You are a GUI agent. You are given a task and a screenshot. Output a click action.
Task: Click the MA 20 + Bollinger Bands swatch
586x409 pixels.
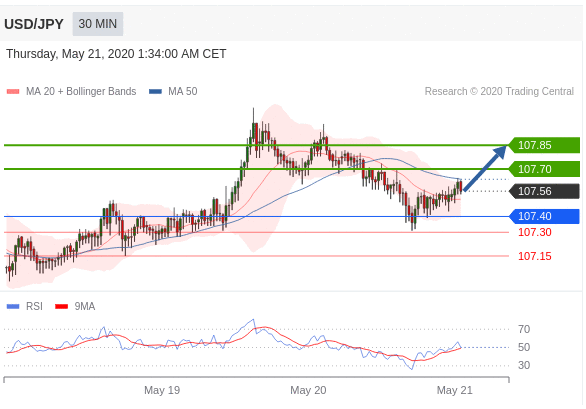[x=13, y=92]
